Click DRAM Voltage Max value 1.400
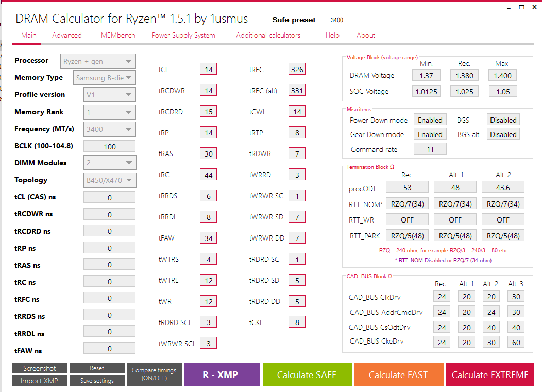This screenshot has height=392, width=542. pyautogui.click(x=503, y=75)
